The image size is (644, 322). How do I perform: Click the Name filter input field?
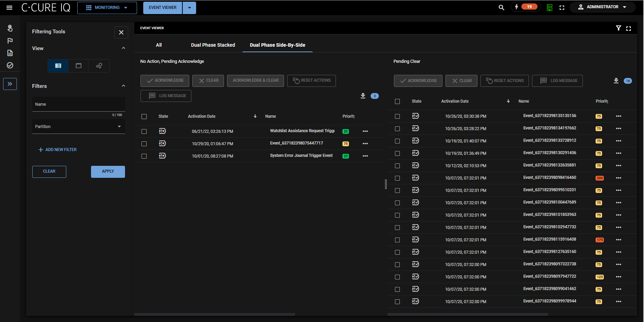click(78, 104)
